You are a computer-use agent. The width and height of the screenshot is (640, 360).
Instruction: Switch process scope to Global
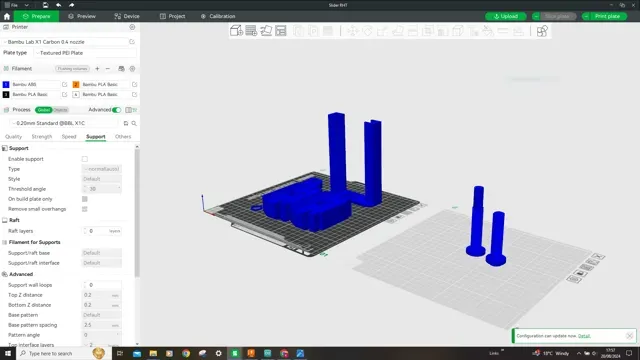coord(43,110)
